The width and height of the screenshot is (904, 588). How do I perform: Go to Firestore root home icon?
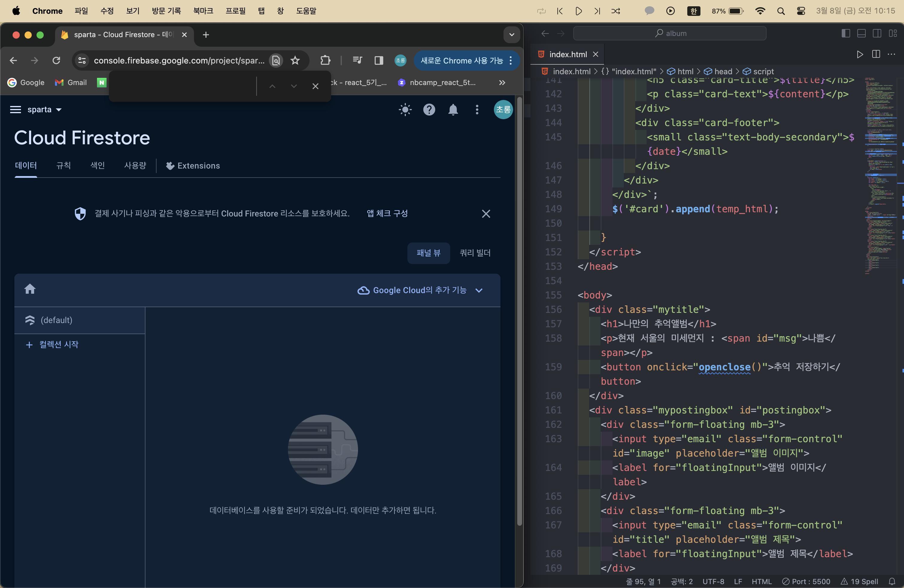30,290
